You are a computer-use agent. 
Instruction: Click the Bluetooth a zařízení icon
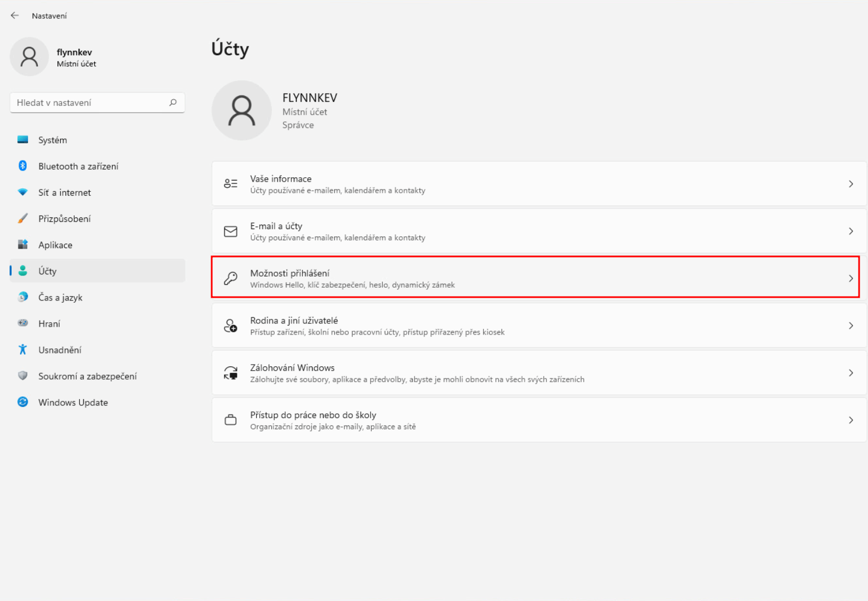(23, 166)
